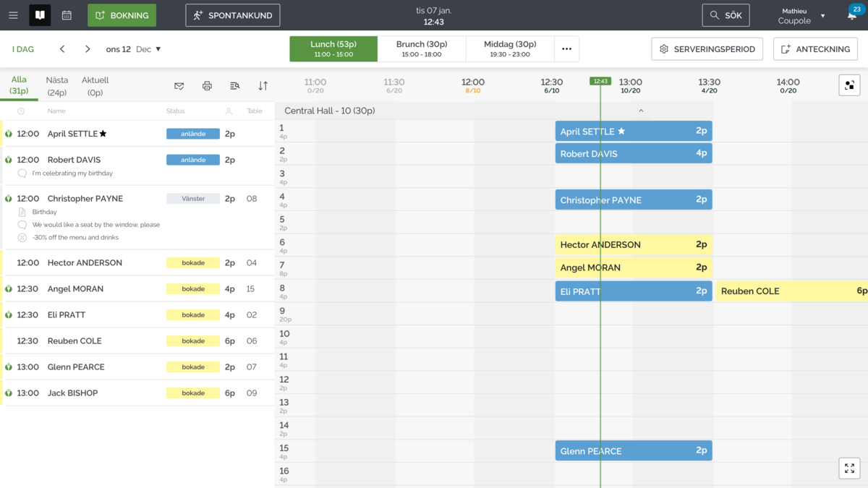Click the comment icon under Robert DAVIS

[x=22, y=174]
